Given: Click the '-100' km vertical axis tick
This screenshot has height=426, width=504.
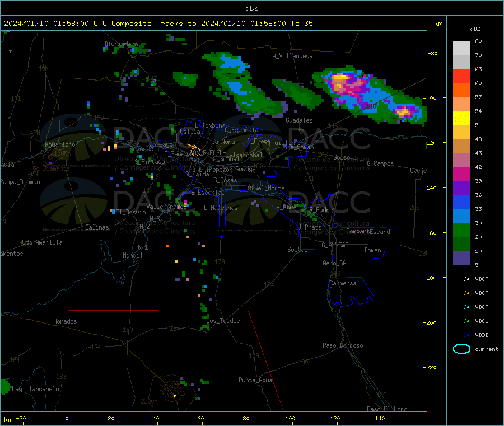Looking at the screenshot, I should click(x=430, y=98).
